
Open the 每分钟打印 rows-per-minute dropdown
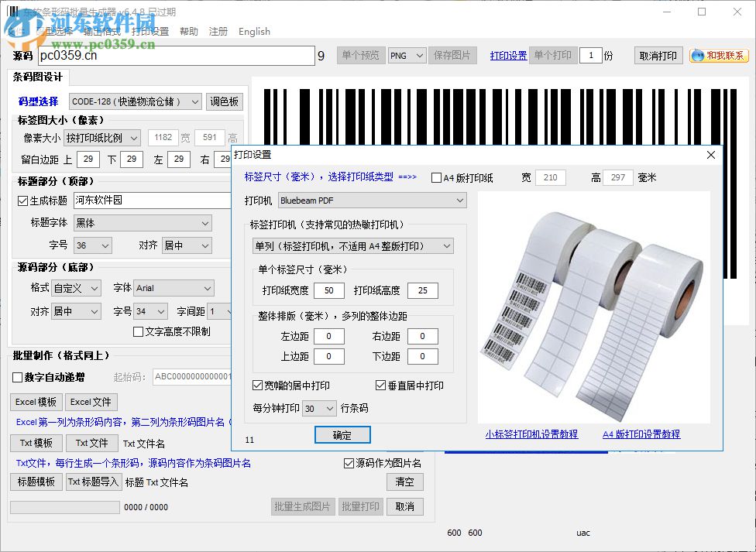click(x=319, y=408)
